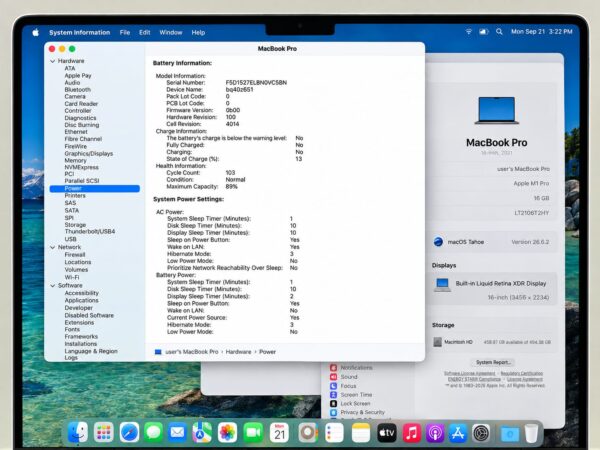Select Wi-Fi under Network

coord(72,277)
